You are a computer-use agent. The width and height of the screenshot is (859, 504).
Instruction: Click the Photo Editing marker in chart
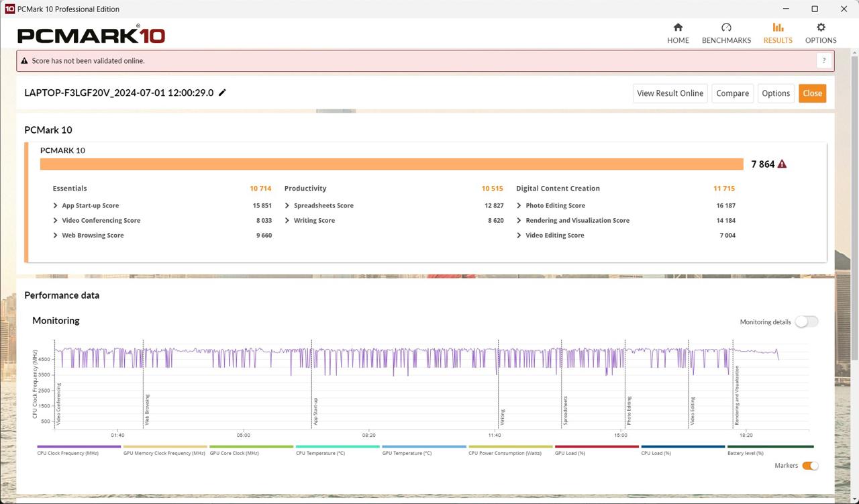pyautogui.click(x=629, y=411)
